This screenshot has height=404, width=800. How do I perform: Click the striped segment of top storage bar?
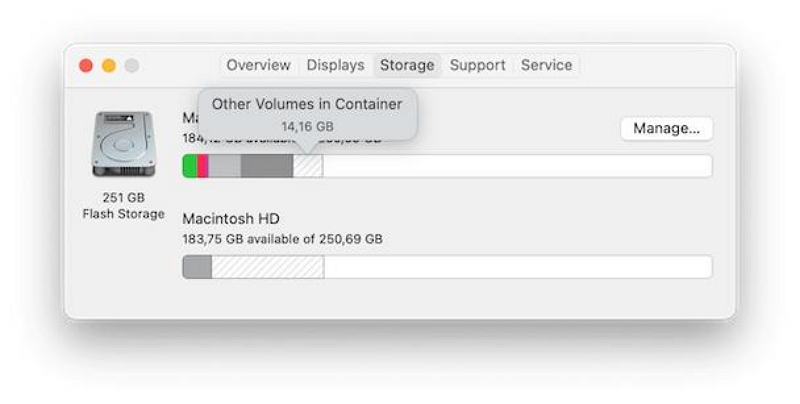click(308, 166)
